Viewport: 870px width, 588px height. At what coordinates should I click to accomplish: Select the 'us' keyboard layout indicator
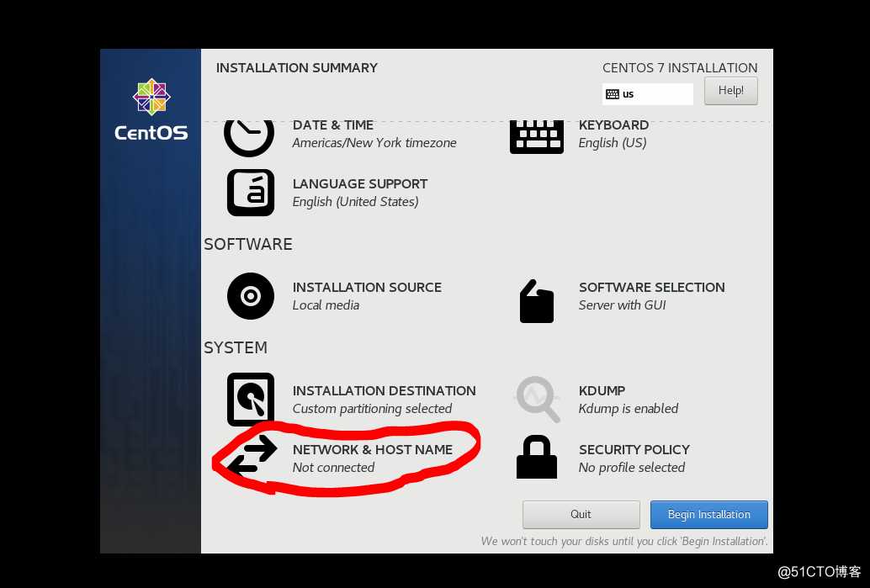click(x=648, y=93)
